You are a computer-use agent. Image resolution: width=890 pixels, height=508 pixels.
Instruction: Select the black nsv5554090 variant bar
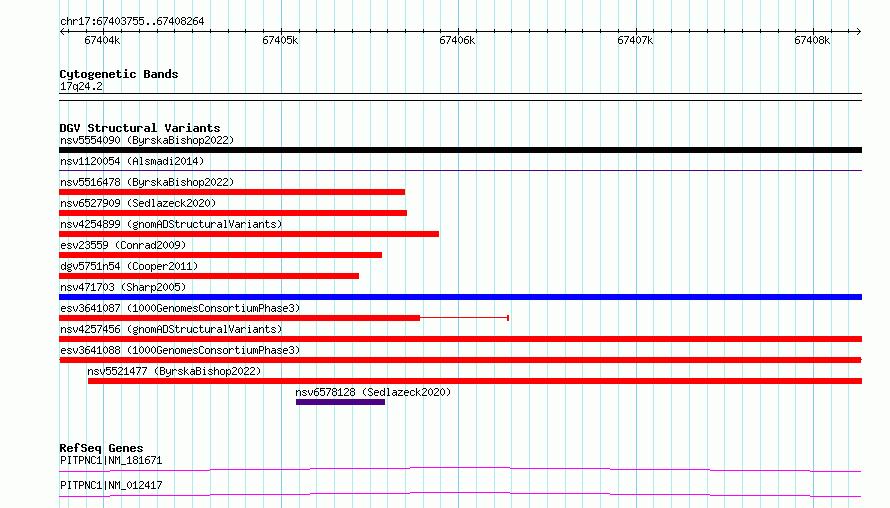(460, 150)
